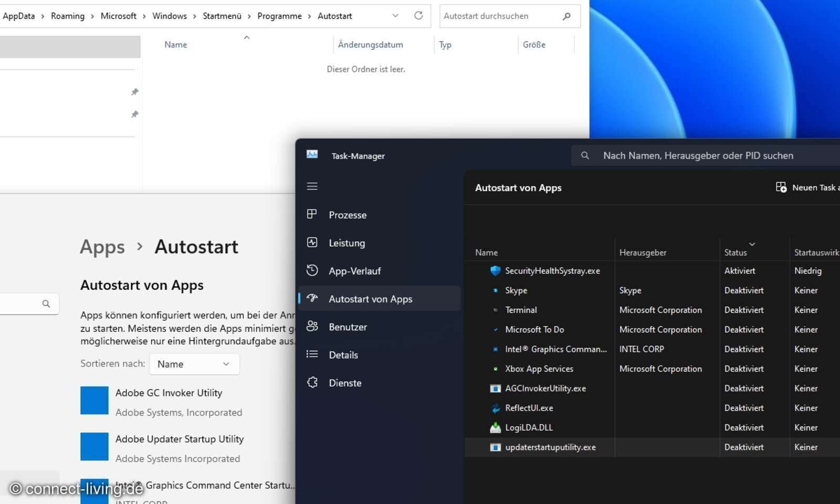Click the SecurityHealthSystray.exe shield icon
840x504 pixels.
click(495, 270)
